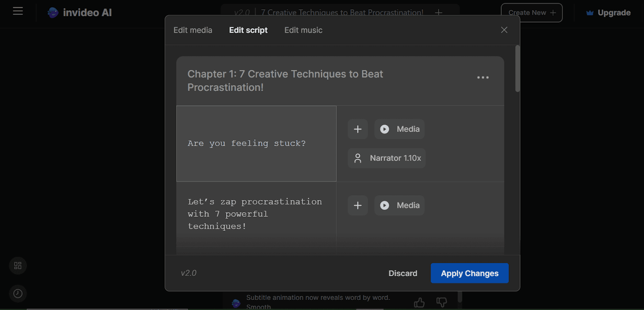Click the plus icon beside the video title
644x310 pixels.
(x=438, y=12)
